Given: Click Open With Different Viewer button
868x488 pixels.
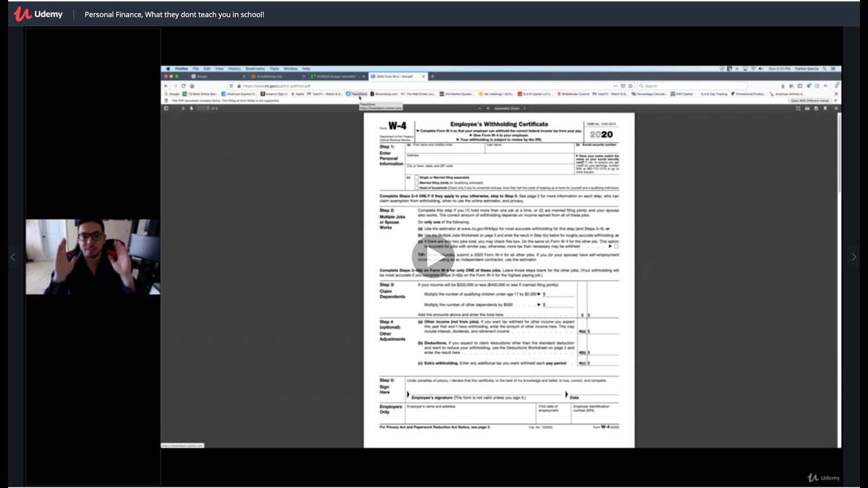Looking at the screenshot, I should pos(810,100).
